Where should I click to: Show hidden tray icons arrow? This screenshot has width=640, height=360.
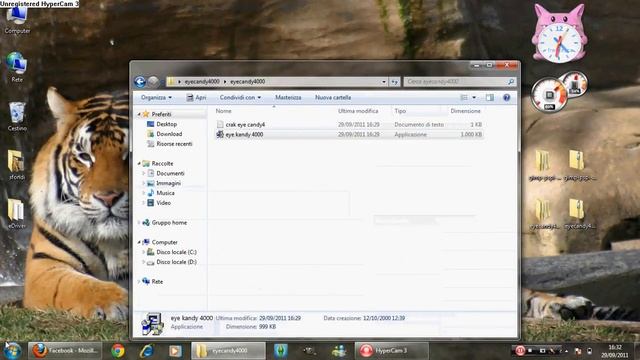coord(567,351)
